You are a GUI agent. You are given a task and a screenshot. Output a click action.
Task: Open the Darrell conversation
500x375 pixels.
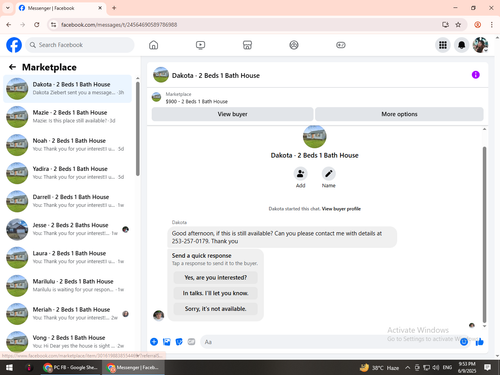[67, 201]
